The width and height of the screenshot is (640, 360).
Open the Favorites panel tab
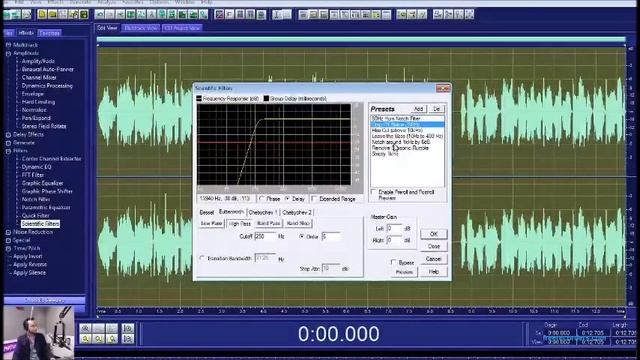click(x=49, y=33)
